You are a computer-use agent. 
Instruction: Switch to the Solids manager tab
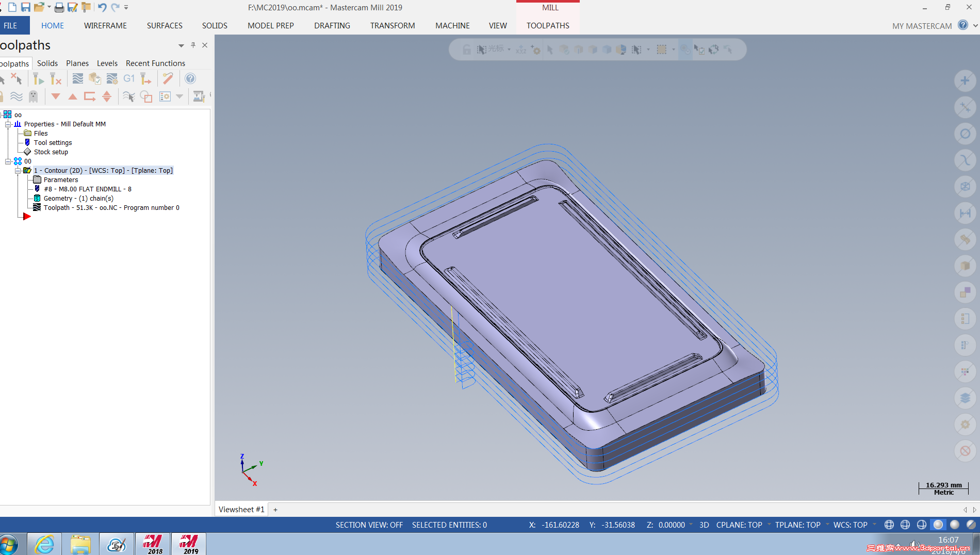(47, 63)
